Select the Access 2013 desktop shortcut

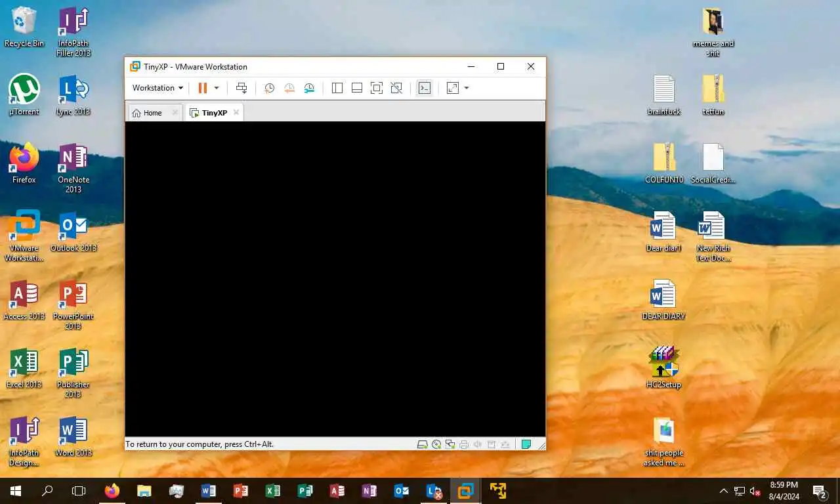pyautogui.click(x=24, y=300)
